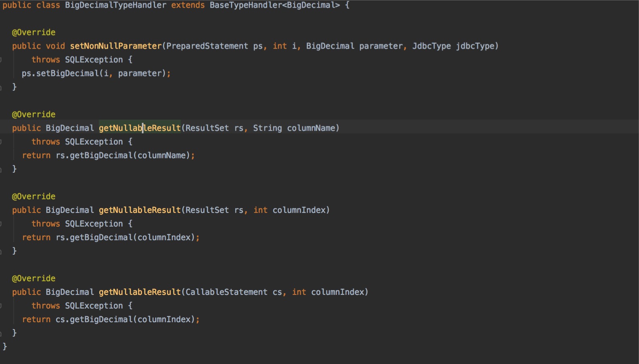
Task: Click the 'return' keyword before rs.getBigDecimal(columnName)
Action: click(x=36, y=155)
